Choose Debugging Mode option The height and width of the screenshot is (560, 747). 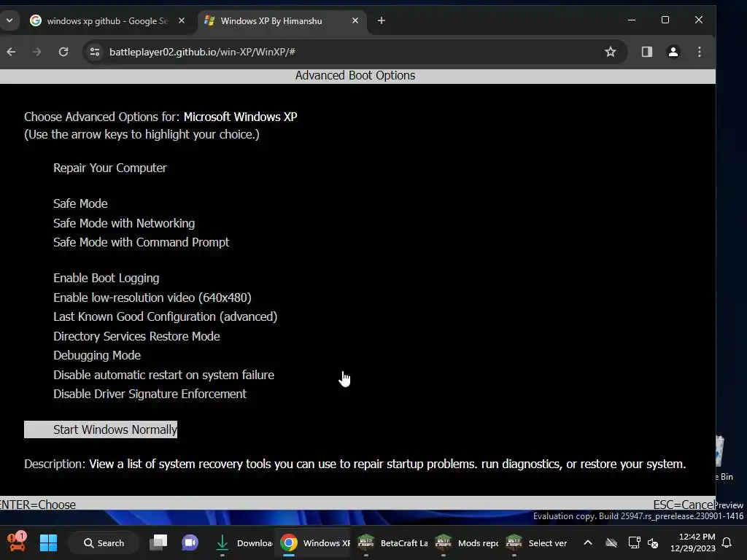coord(97,355)
